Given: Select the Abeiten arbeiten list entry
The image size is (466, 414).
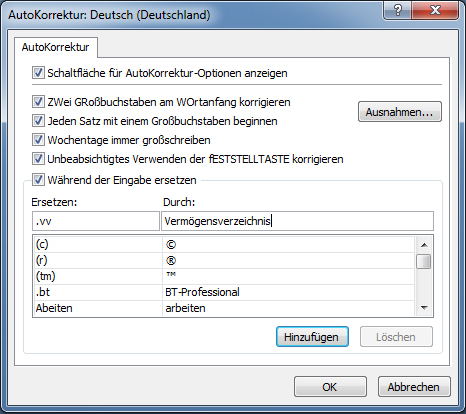Looking at the screenshot, I should (x=224, y=308).
